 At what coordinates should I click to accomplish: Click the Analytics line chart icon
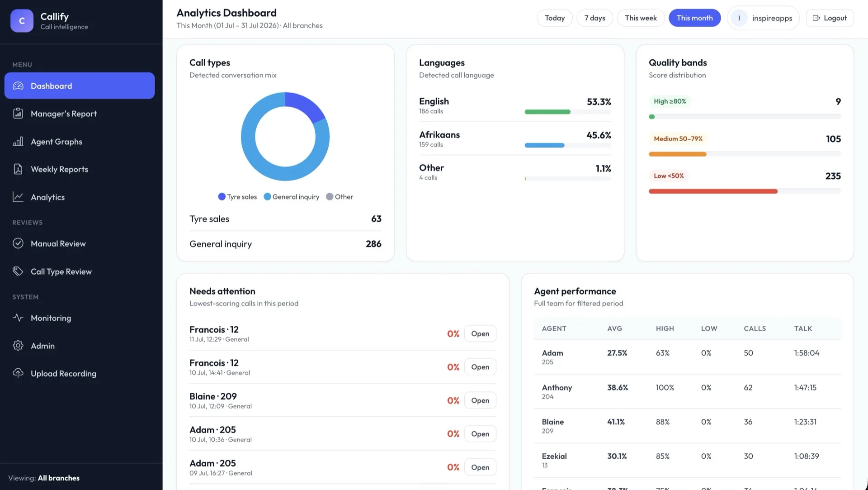click(x=18, y=197)
